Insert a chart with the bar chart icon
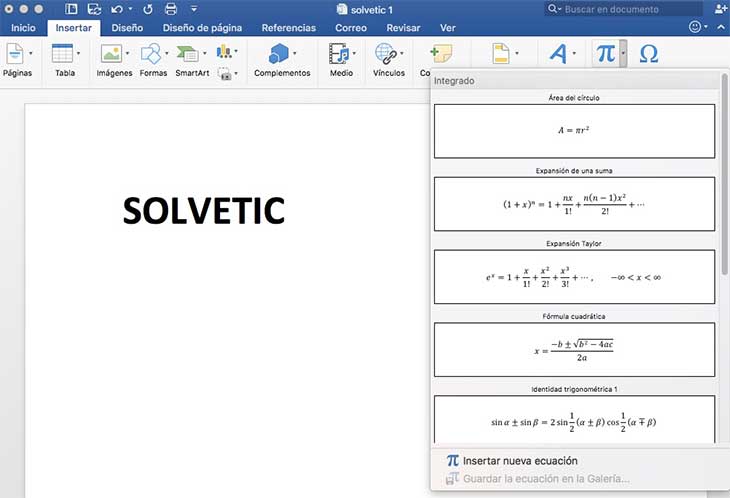The width and height of the screenshot is (730, 498). click(x=224, y=51)
